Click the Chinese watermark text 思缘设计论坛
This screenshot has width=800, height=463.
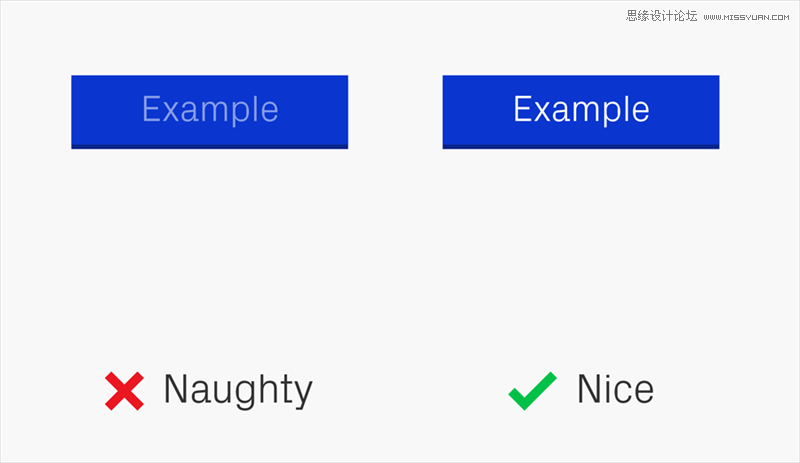tap(661, 16)
